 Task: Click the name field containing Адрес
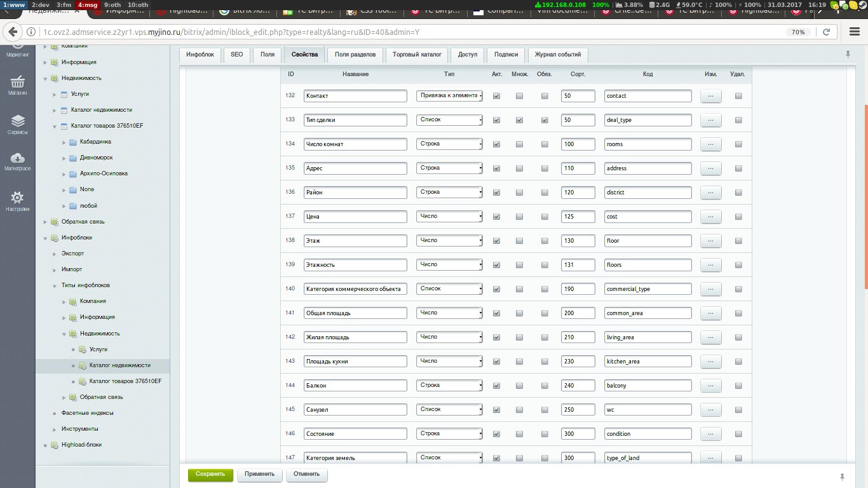click(x=355, y=168)
